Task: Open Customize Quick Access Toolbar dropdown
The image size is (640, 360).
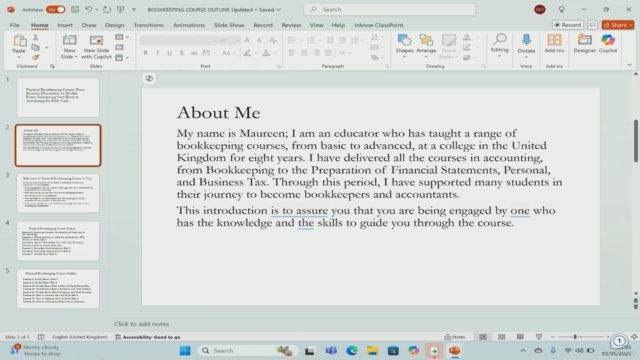Action: click(x=134, y=9)
